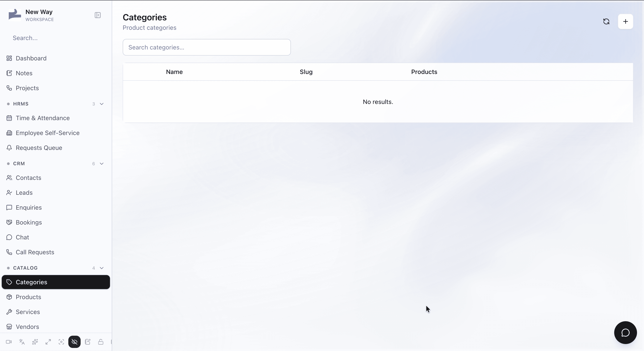Viewport: 644px width, 351px height.
Task: Collapse the sidebar with panel toggle
Action: coord(98,15)
